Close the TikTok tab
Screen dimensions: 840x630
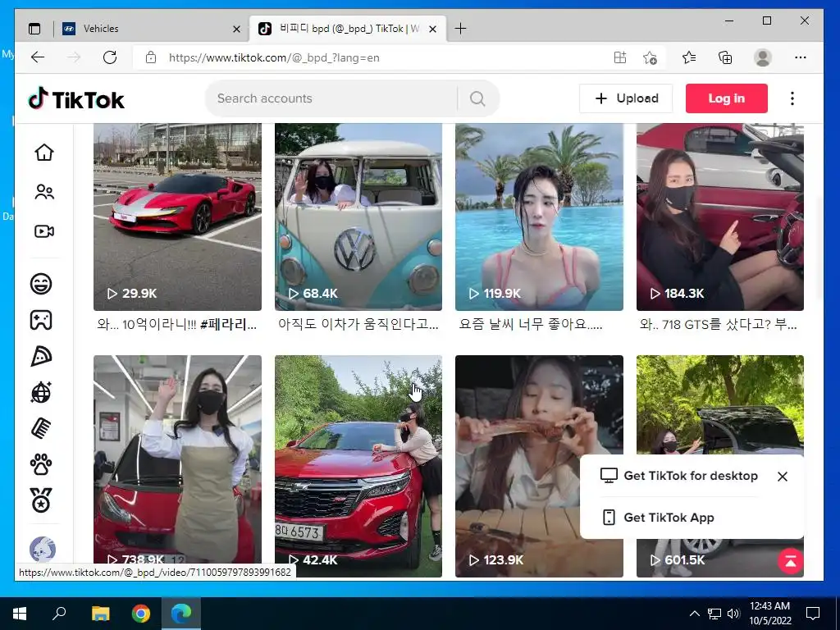click(x=433, y=30)
